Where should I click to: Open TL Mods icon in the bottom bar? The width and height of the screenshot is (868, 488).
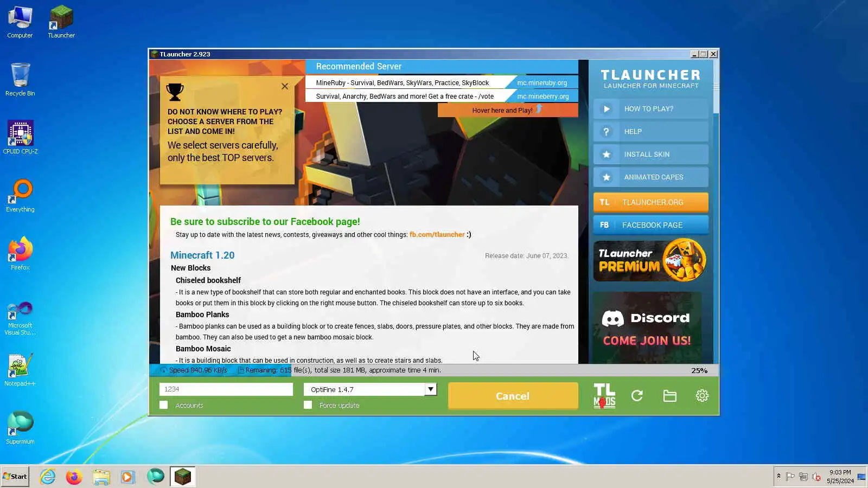tap(604, 396)
